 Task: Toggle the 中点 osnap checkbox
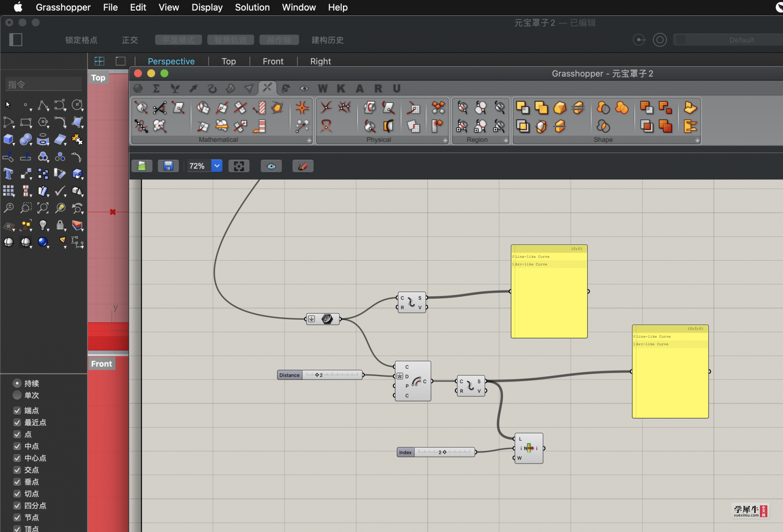tap(17, 446)
